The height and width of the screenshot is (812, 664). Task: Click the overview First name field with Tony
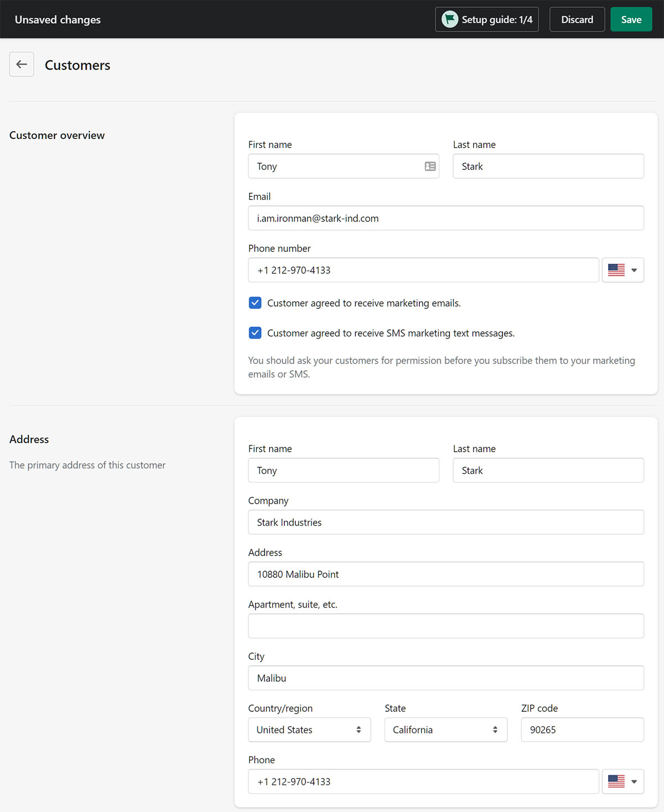pos(344,166)
